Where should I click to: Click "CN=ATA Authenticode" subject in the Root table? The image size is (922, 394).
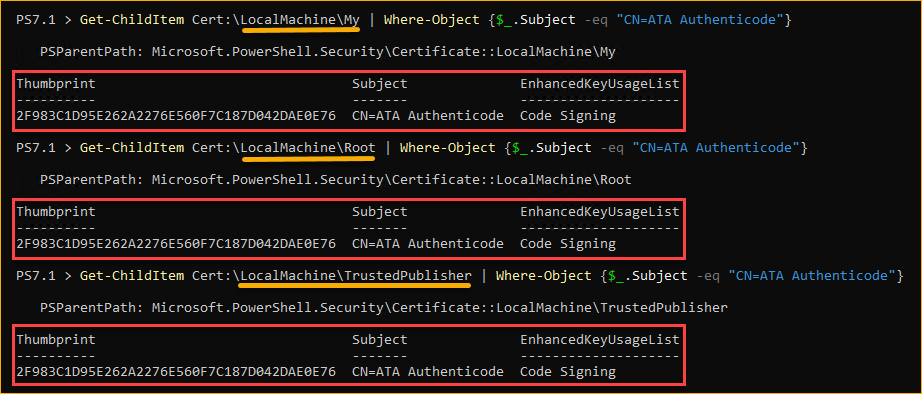[x=428, y=243]
